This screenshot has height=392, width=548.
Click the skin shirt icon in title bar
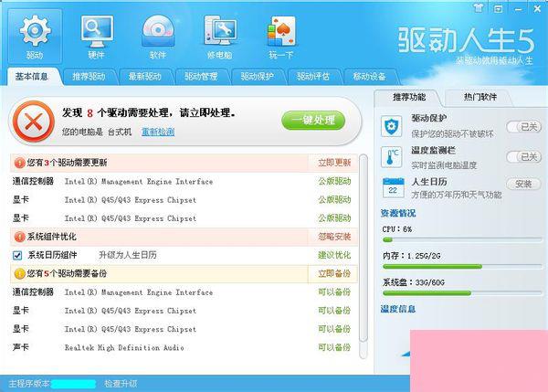click(x=479, y=7)
